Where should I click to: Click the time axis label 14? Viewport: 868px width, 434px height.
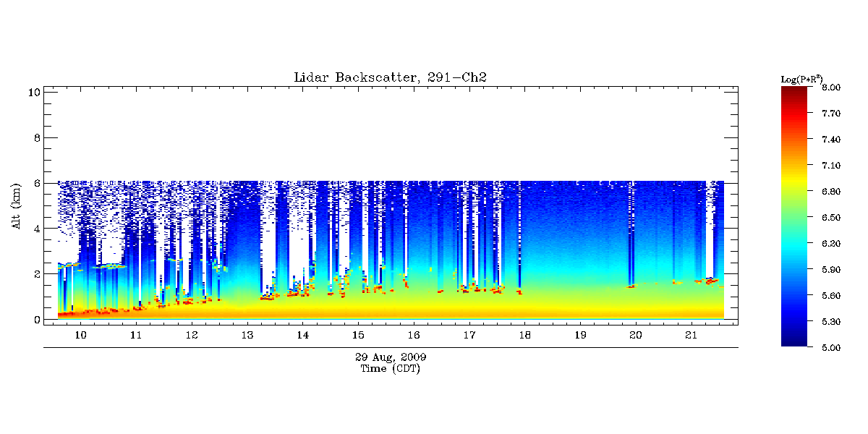coord(302,336)
